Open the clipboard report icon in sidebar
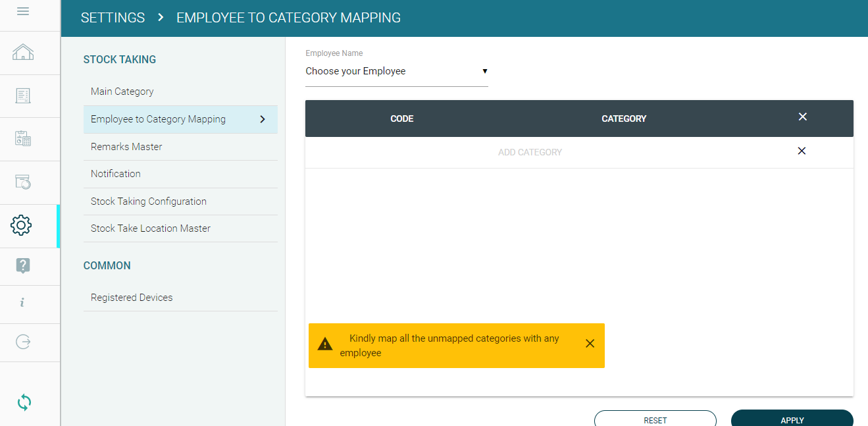The height and width of the screenshot is (426, 868). click(23, 138)
